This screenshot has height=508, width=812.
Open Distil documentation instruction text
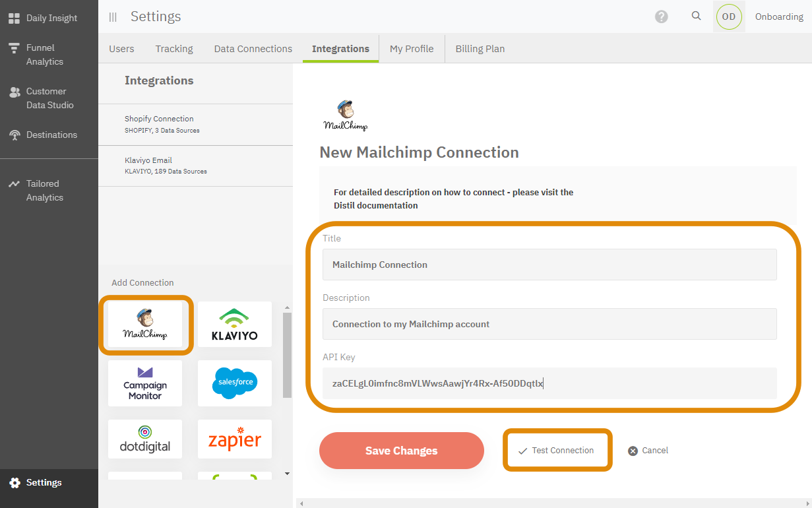click(453, 199)
